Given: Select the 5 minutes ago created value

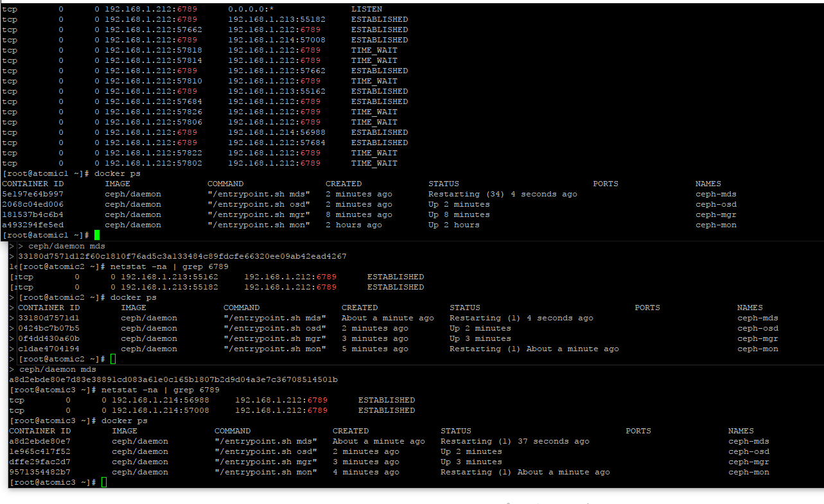Looking at the screenshot, I should (x=375, y=349).
